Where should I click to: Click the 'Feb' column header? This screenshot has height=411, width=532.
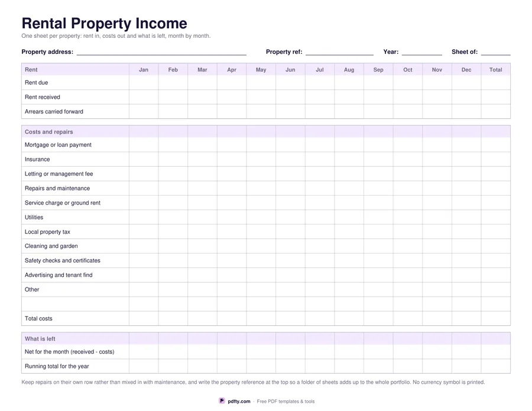coord(173,70)
